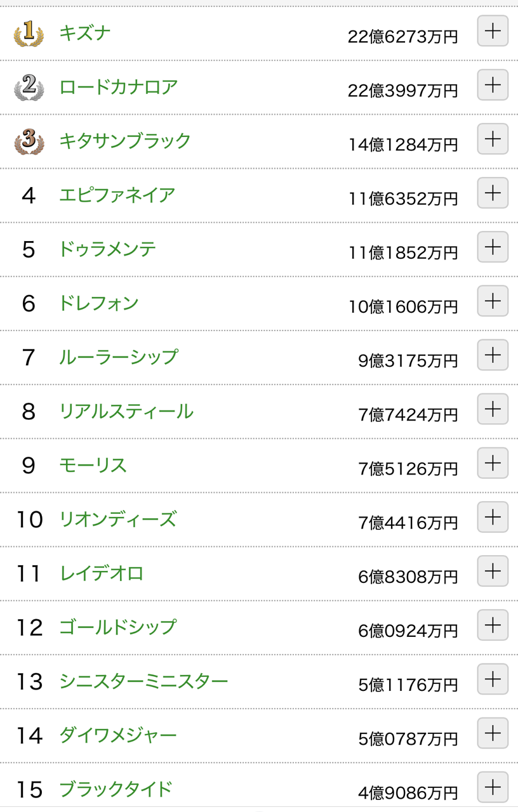Click the 22億6273万円 earnings amount
Image resolution: width=518 pixels, height=812 pixels.
coord(402,37)
